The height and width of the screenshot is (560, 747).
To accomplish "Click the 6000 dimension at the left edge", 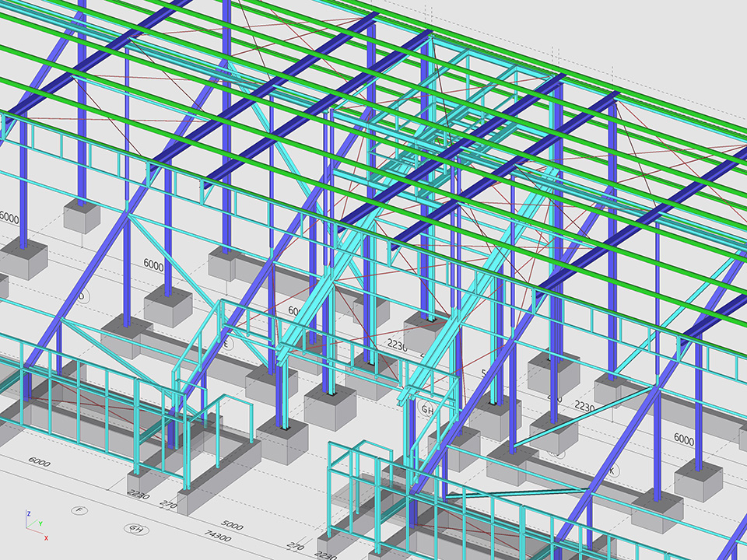I will point(9,217).
